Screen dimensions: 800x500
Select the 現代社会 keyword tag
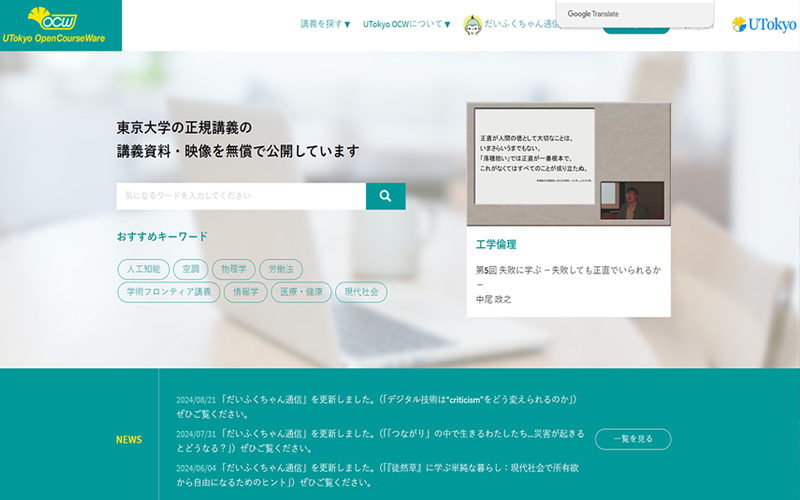click(361, 292)
